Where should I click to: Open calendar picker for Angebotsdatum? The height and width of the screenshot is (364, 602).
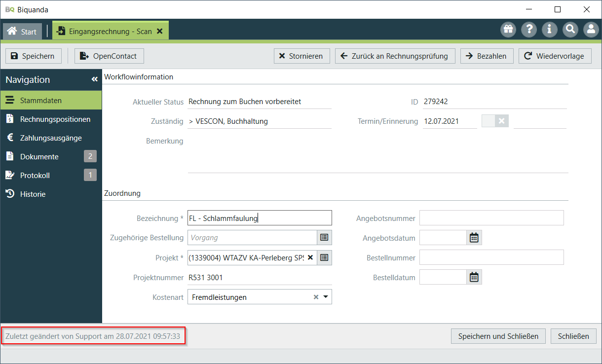pyautogui.click(x=474, y=238)
